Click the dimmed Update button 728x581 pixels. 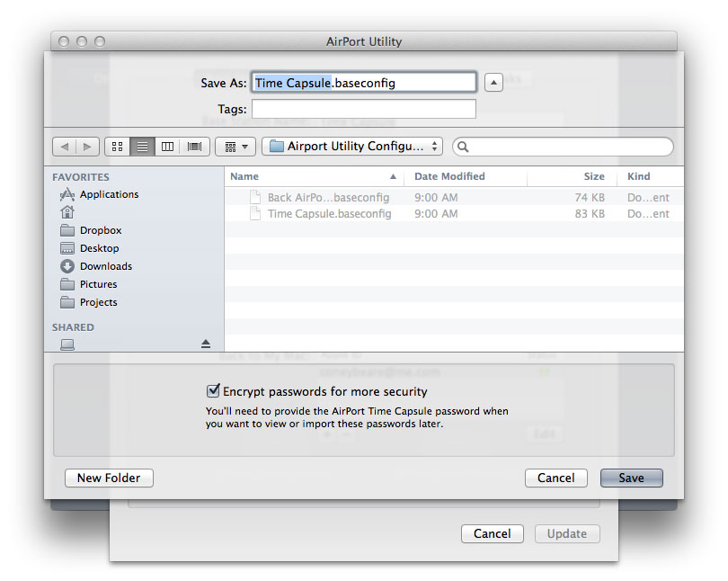(x=567, y=533)
